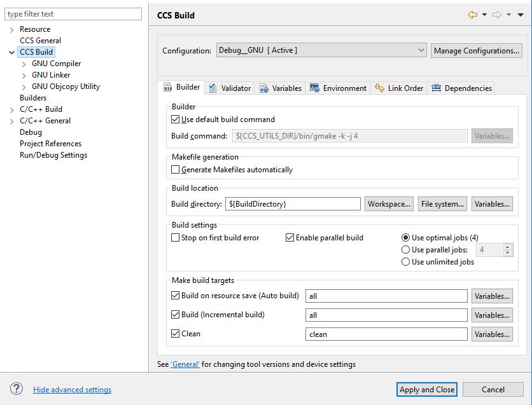Uncheck Use default build command
The image size is (532, 405).
click(x=176, y=119)
